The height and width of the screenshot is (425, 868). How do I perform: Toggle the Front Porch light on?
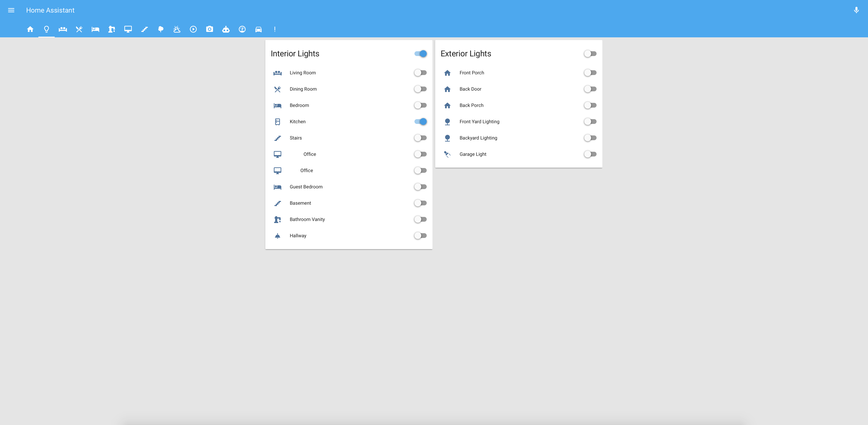(590, 73)
